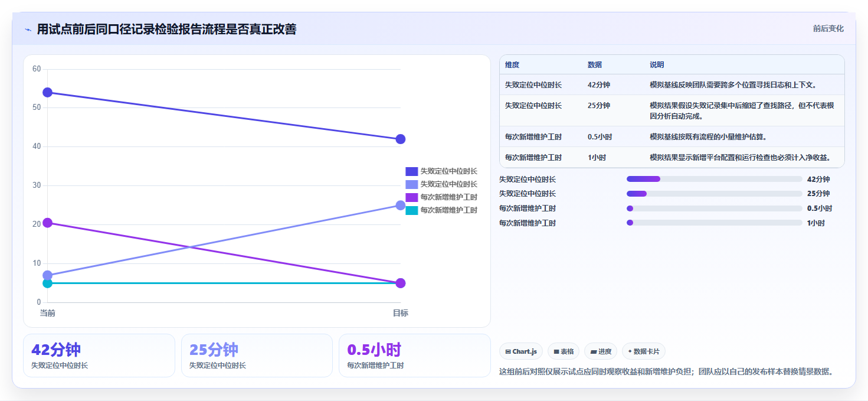Click the 表格 chip

click(564, 351)
